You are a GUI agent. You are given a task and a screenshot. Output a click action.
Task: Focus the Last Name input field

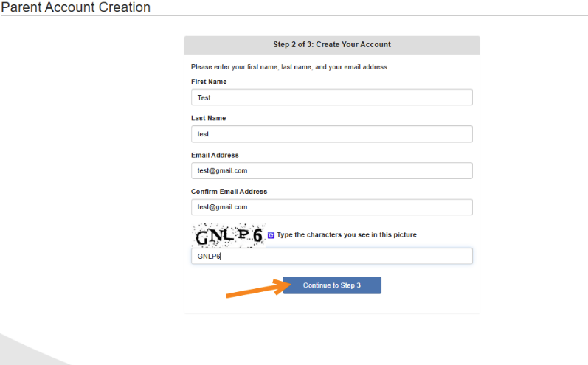pyautogui.click(x=332, y=134)
